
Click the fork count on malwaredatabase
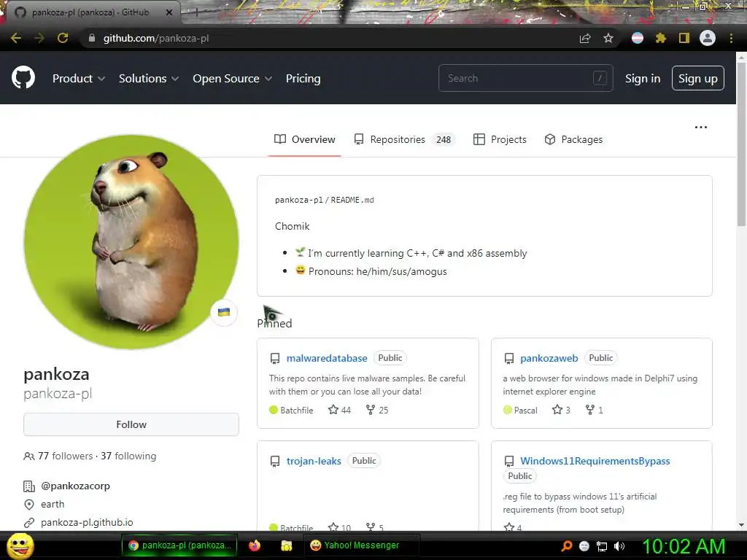click(377, 410)
